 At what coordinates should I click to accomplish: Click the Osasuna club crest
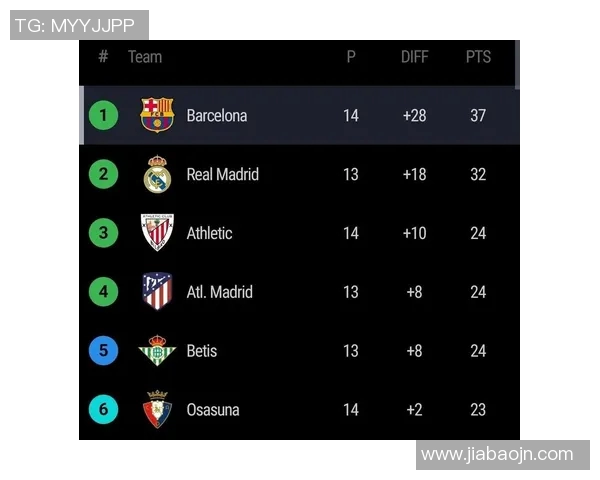click(157, 409)
